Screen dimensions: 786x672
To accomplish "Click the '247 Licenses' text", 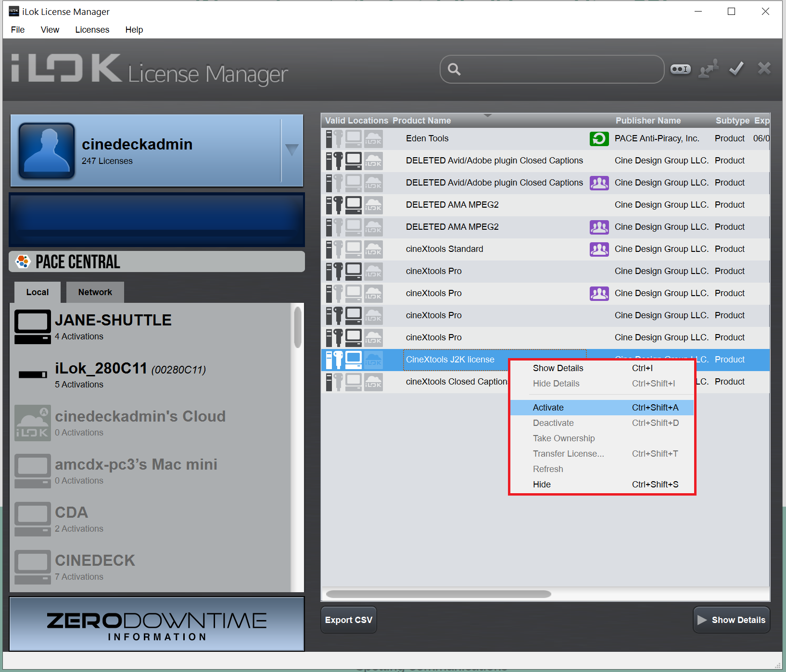I will 107,161.
